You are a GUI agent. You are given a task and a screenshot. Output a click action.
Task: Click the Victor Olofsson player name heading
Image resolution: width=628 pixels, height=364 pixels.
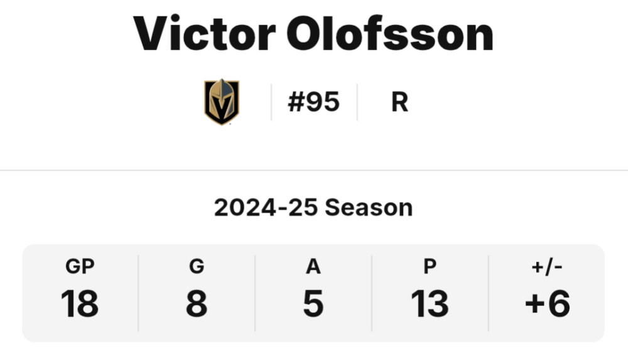coord(313,34)
